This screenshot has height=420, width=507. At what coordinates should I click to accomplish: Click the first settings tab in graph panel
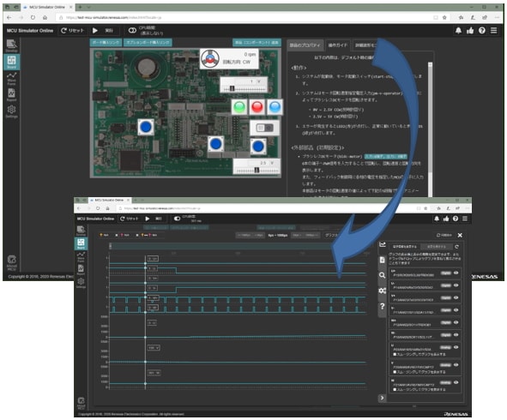tap(405, 247)
